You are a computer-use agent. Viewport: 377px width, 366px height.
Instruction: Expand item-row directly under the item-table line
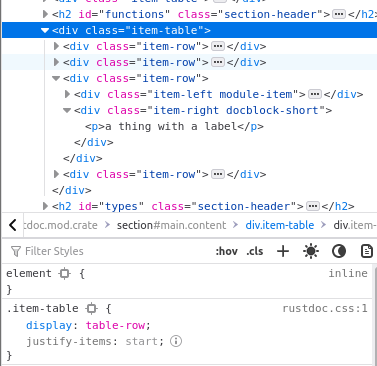[x=56, y=46]
